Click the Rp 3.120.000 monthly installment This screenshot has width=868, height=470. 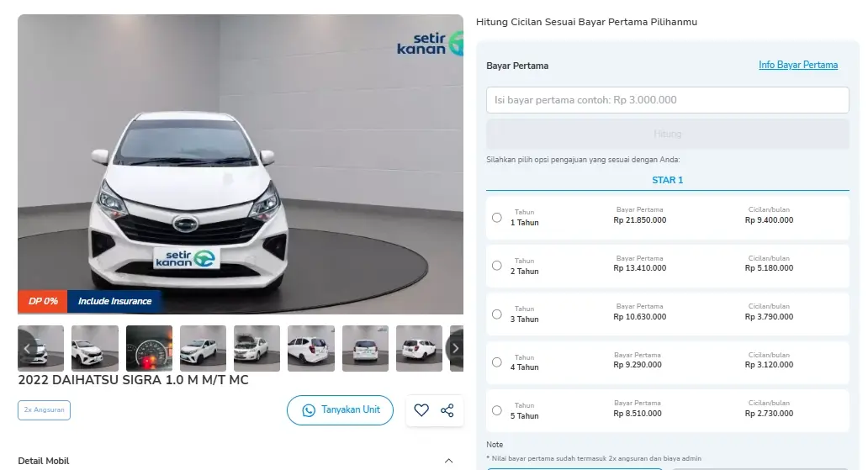pyautogui.click(x=769, y=365)
